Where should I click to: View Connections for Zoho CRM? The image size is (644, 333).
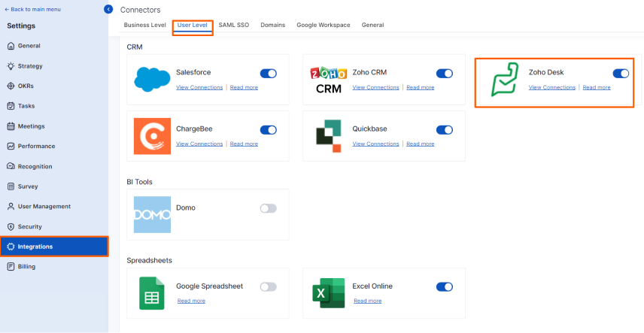click(x=376, y=87)
